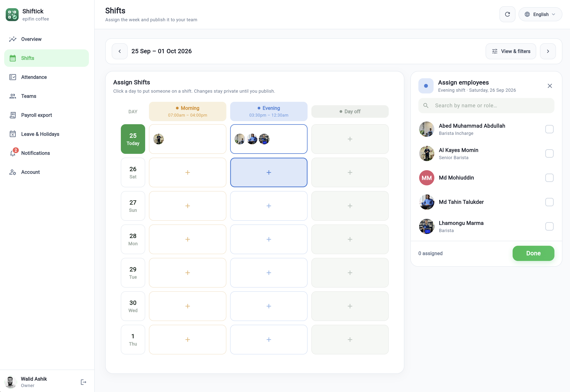Add an Evening shift on Sat 26
This screenshot has height=392, width=570.
point(269,172)
